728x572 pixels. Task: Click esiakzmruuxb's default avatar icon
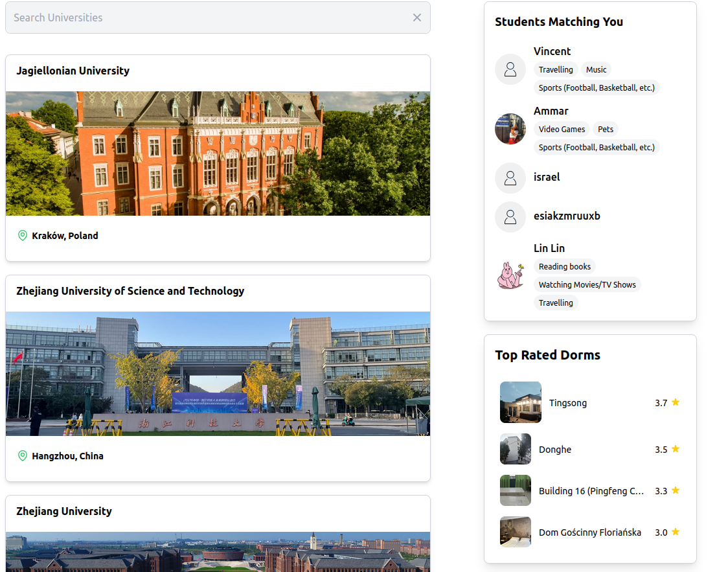click(510, 217)
